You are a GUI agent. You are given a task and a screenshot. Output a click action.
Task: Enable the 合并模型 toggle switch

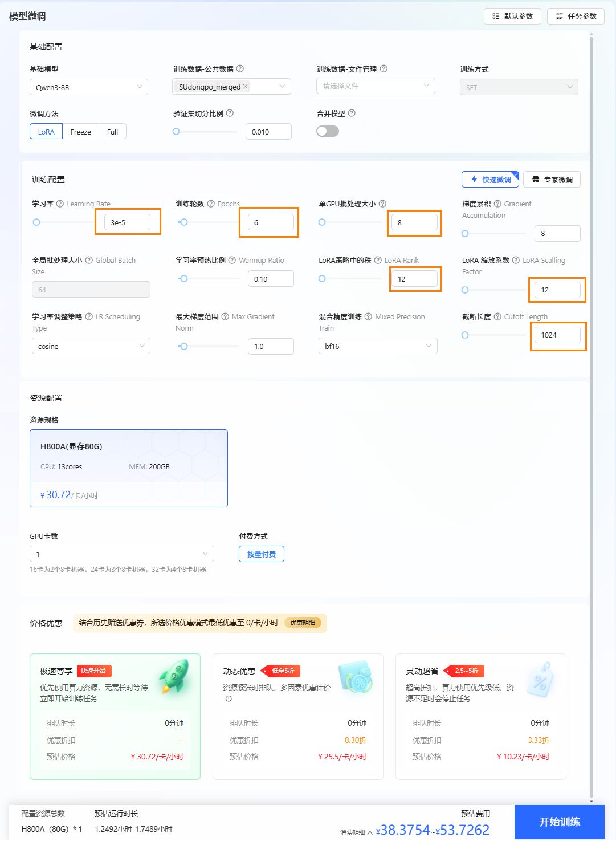pyautogui.click(x=328, y=131)
